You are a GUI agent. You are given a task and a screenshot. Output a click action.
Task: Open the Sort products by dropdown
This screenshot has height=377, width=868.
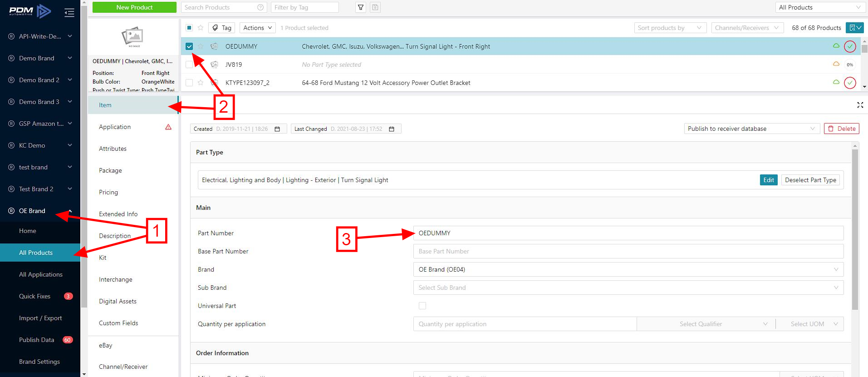pyautogui.click(x=670, y=28)
